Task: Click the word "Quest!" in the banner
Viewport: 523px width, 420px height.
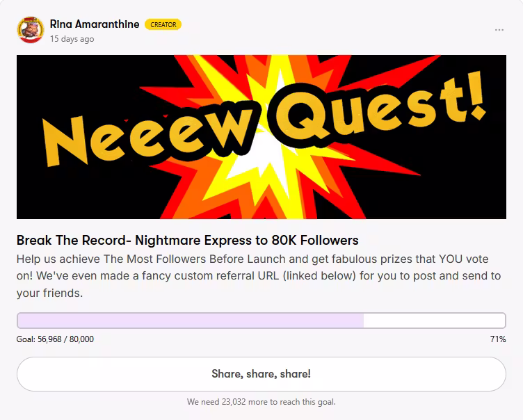Action: 369,111
